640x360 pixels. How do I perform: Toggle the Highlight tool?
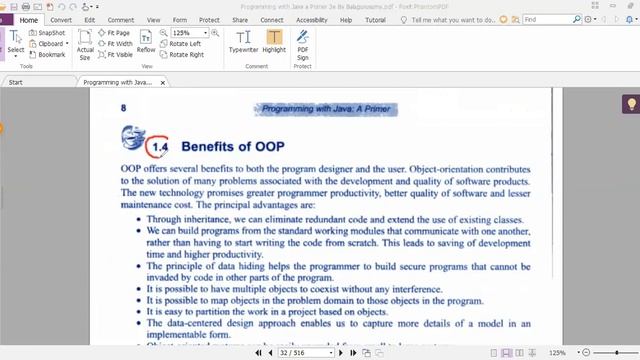click(274, 41)
